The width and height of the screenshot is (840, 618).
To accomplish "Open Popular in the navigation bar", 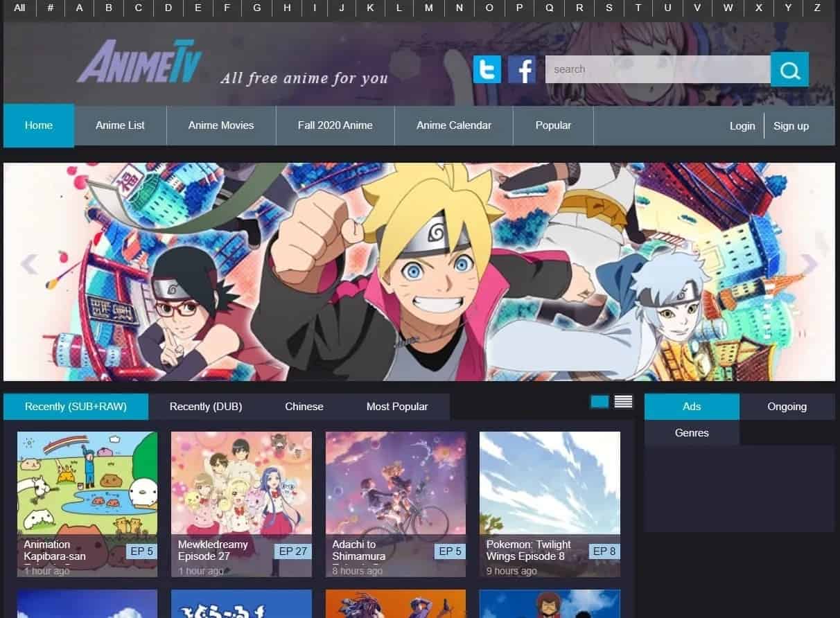I will (553, 125).
